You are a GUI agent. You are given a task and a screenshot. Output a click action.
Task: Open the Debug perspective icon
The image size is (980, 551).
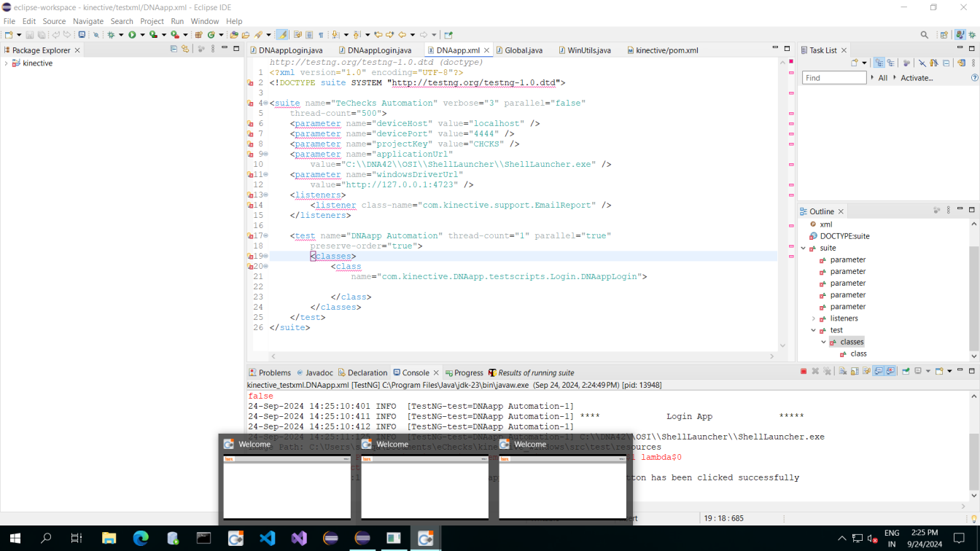click(x=972, y=34)
